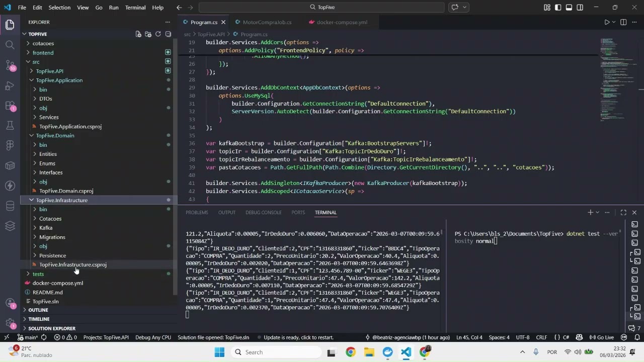Open the Search view in activity bar
644x362 pixels.
point(10,45)
